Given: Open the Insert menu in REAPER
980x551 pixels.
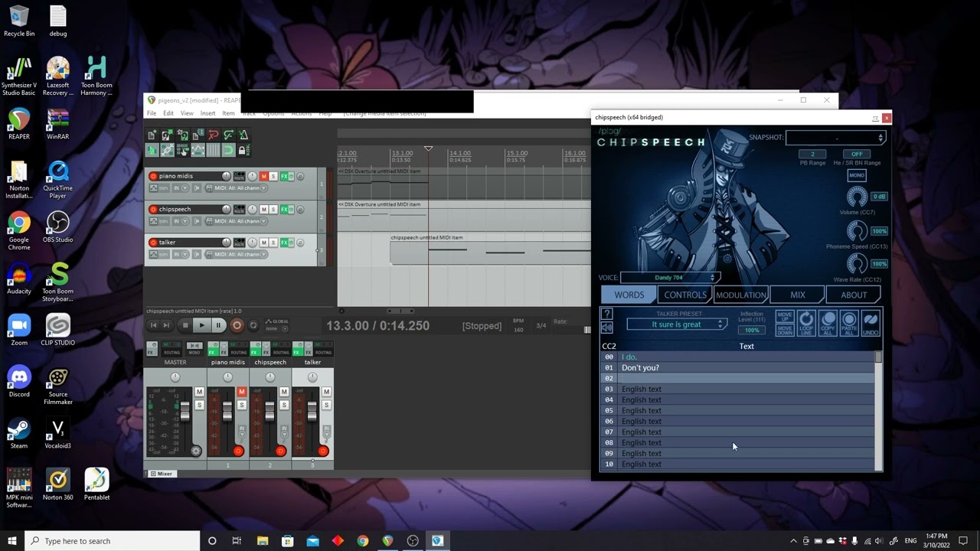Looking at the screenshot, I should coord(207,113).
